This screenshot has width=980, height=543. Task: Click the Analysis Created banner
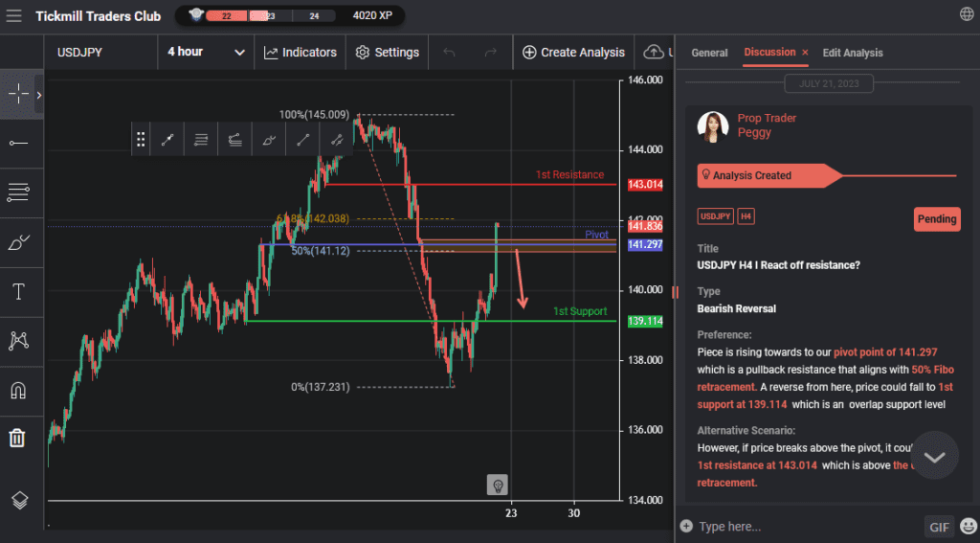coord(768,176)
